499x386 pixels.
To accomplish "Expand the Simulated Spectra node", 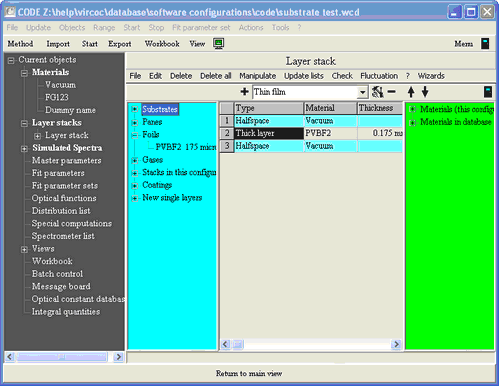I will click(24, 149).
